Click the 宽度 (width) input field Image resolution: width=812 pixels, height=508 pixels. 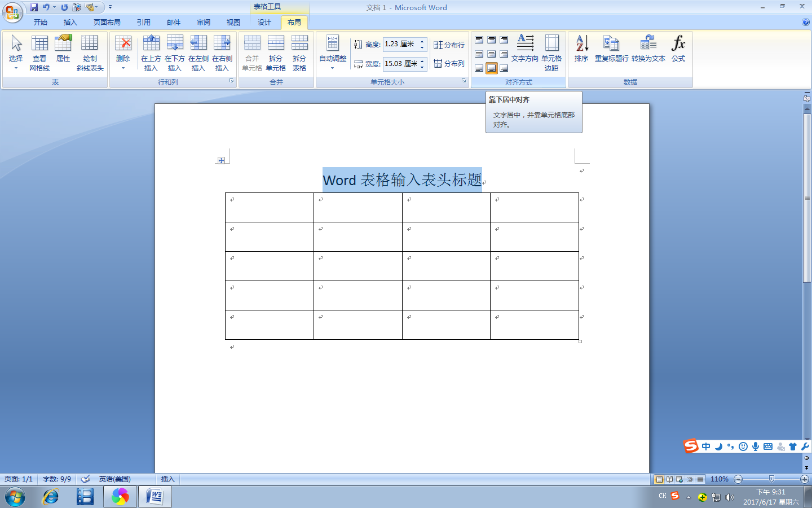tap(400, 64)
